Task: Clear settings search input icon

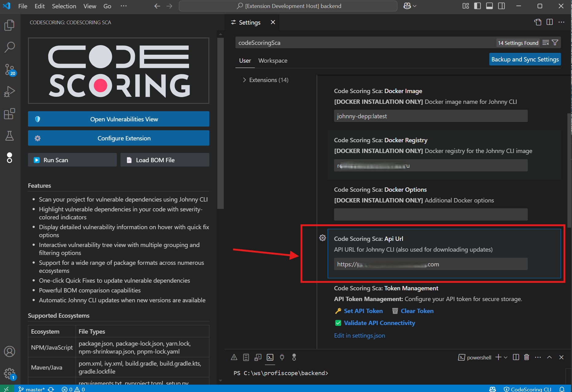Action: (546, 43)
